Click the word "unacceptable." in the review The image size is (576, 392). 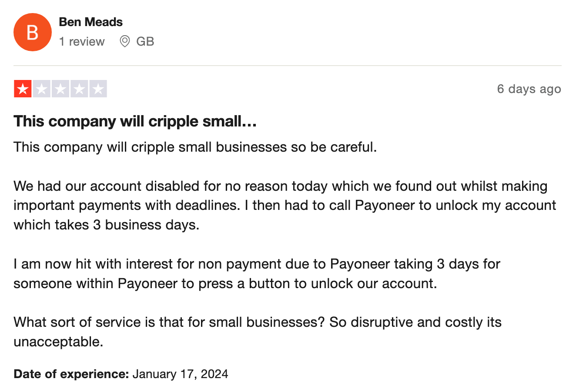58,342
